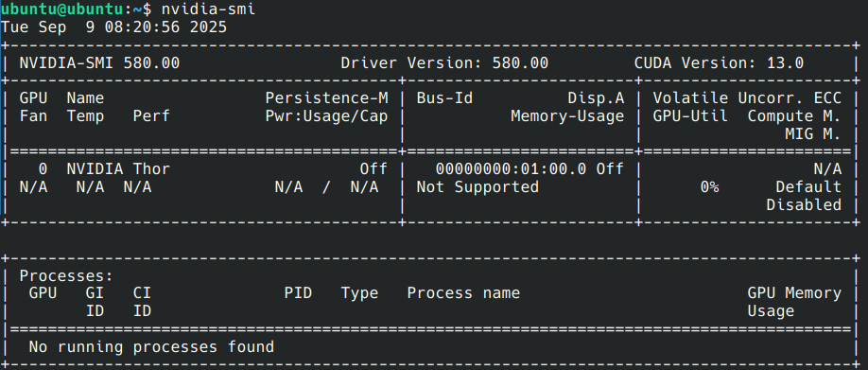This screenshot has height=370, width=868.
Task: Click the GI column header in Processes
Action: 95,293
